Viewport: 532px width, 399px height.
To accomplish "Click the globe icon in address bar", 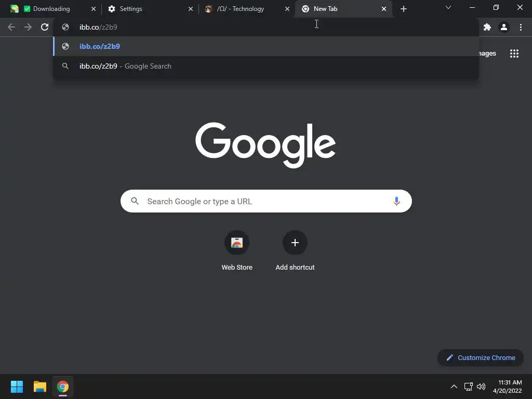I will click(x=65, y=27).
